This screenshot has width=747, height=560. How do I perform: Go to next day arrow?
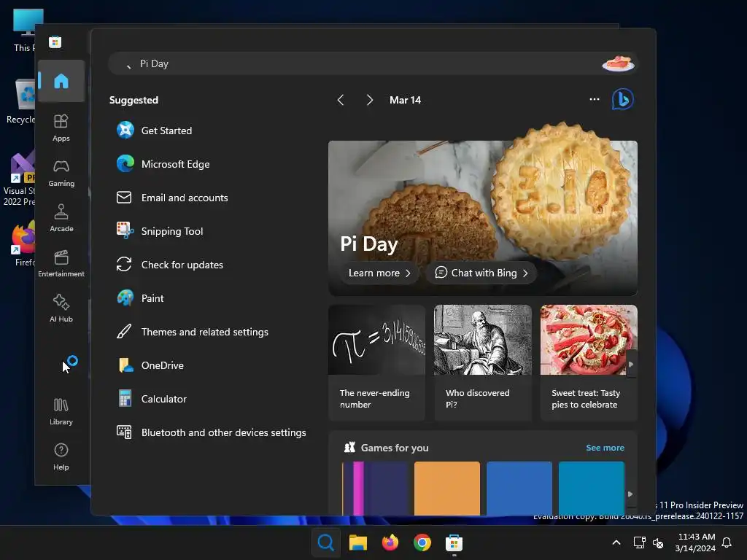pos(369,100)
